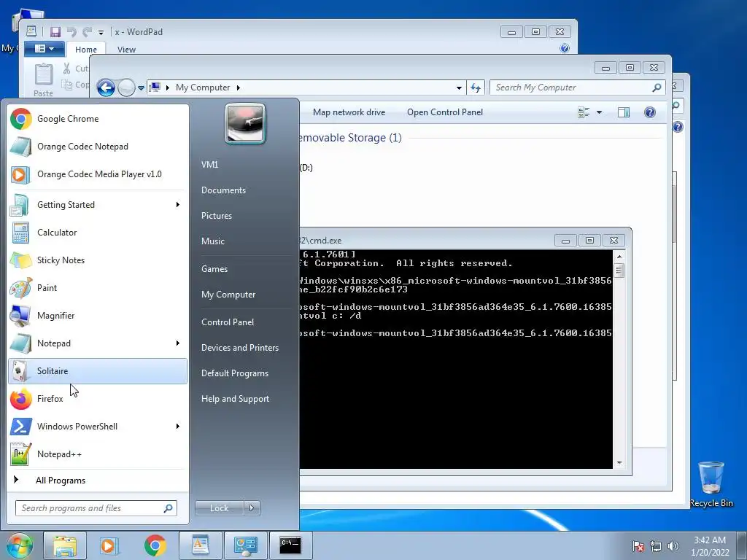The width and height of the screenshot is (747, 560).
Task: Click Explorer Get help icon
Action: [x=650, y=112]
